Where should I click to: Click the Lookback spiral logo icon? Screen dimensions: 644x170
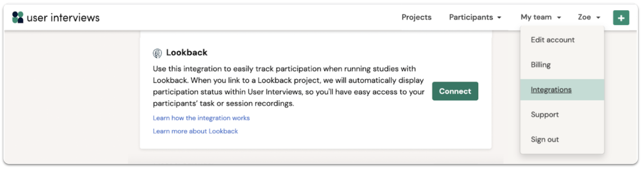click(x=157, y=53)
